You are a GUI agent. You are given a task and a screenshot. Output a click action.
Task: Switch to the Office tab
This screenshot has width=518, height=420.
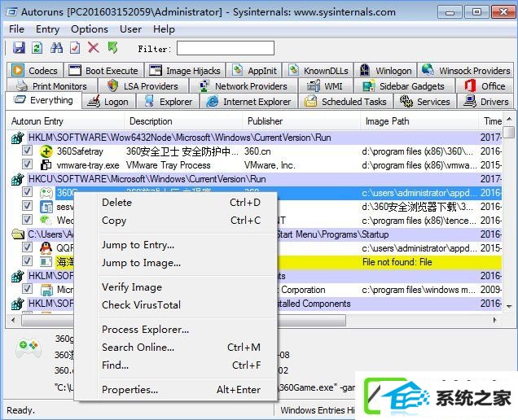(x=485, y=85)
